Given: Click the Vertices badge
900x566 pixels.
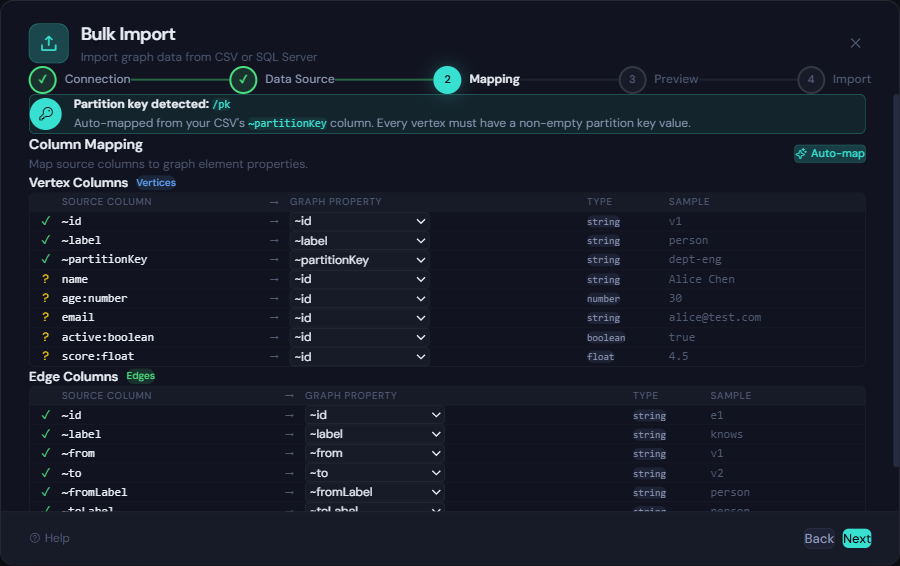Looking at the screenshot, I should coord(156,183).
